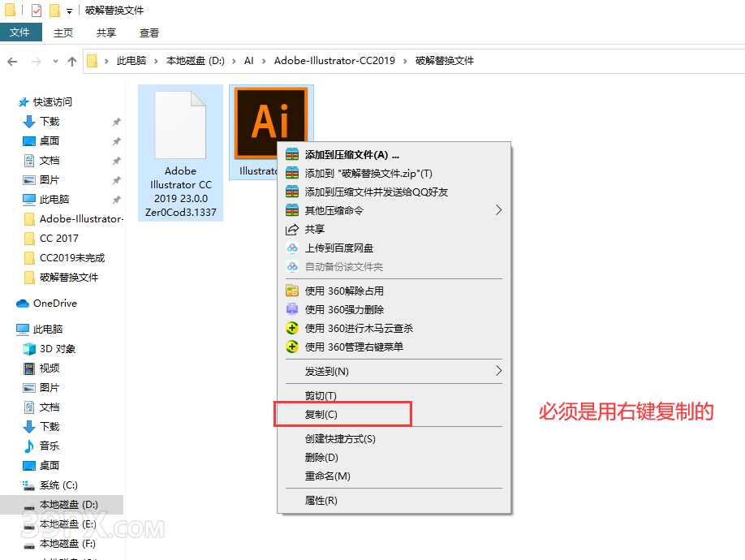Open the 文件 ribbon tab
Screen dimensions: 745x560
[x=20, y=32]
